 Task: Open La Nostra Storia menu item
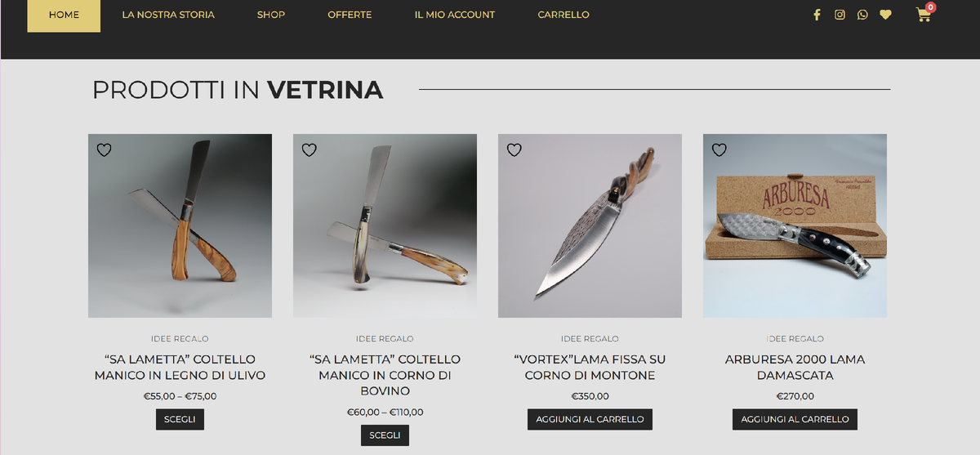coord(168,15)
